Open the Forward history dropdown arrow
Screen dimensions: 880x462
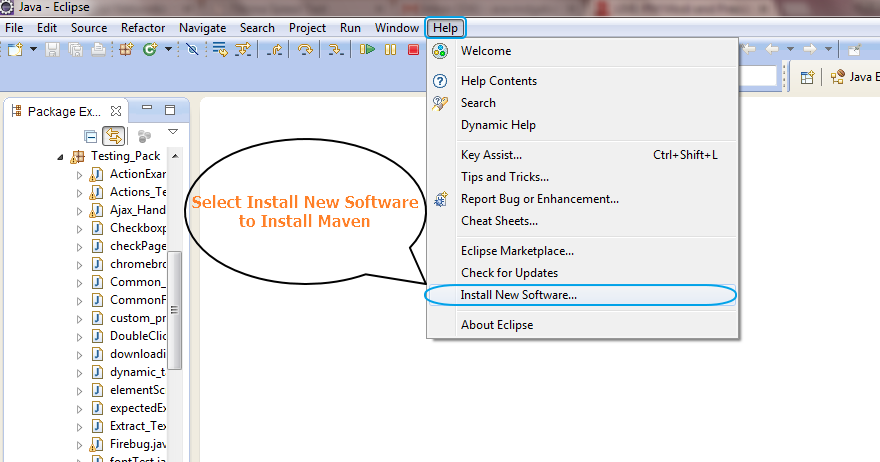click(x=828, y=49)
